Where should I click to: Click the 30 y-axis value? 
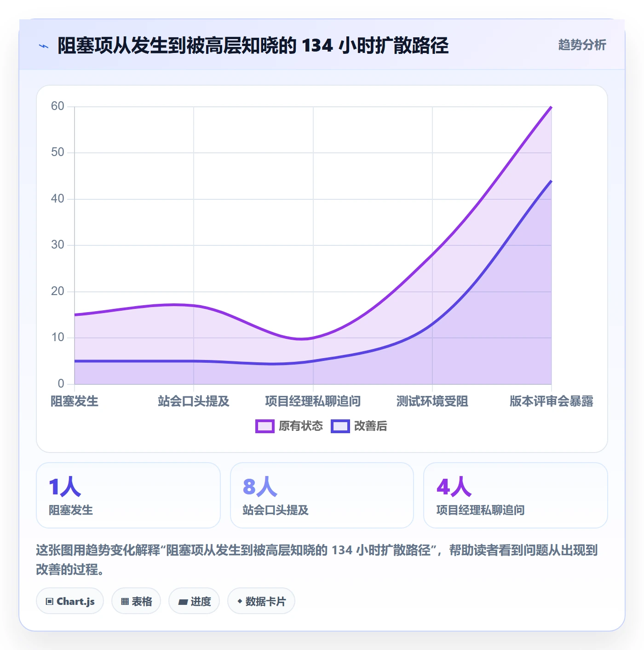(57, 245)
